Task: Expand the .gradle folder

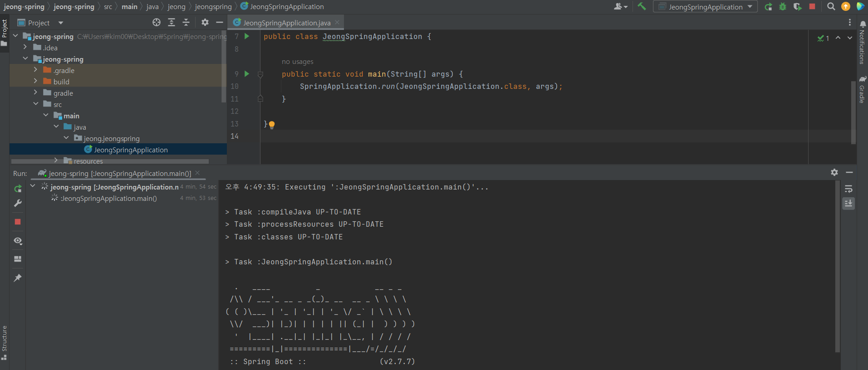Action: (35, 70)
